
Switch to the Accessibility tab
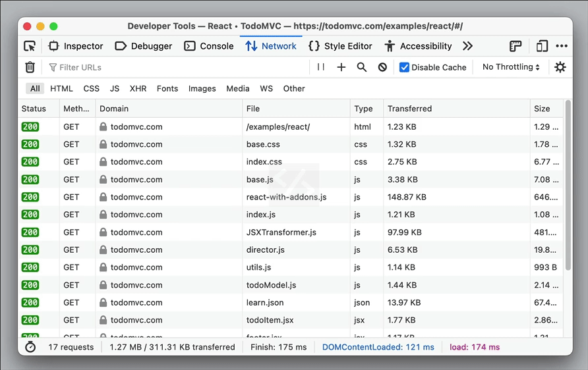tap(418, 46)
